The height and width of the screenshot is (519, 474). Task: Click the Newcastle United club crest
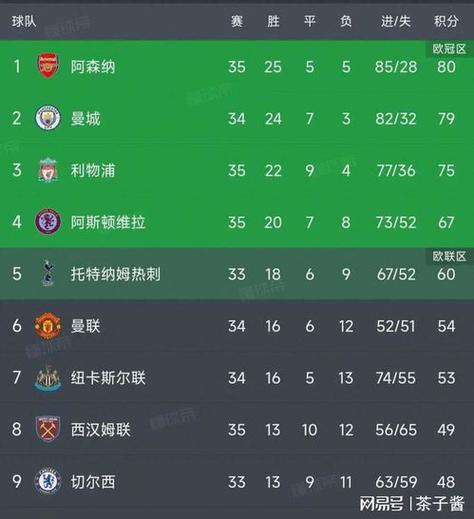click(48, 378)
